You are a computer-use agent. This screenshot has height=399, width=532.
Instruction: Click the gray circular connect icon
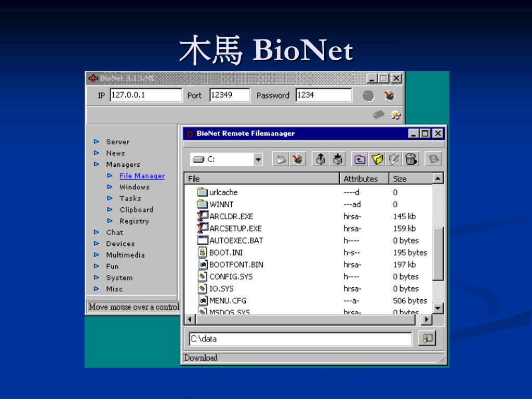coord(368,96)
